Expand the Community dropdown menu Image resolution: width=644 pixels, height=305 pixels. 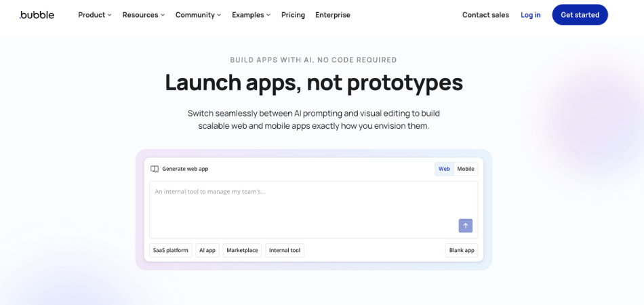[198, 15]
